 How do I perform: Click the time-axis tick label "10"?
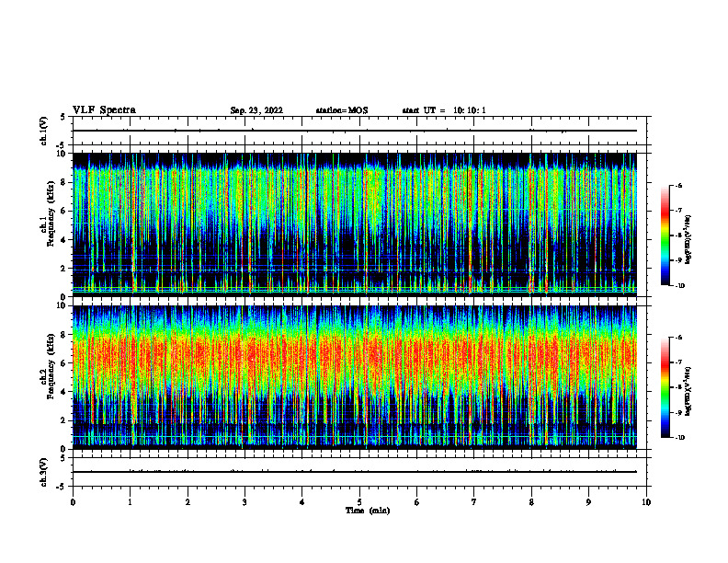click(646, 502)
